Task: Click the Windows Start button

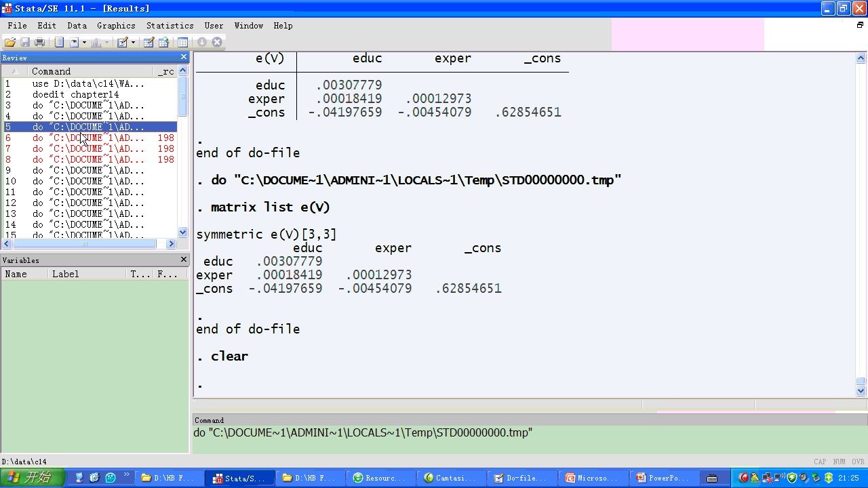Action: (33, 478)
